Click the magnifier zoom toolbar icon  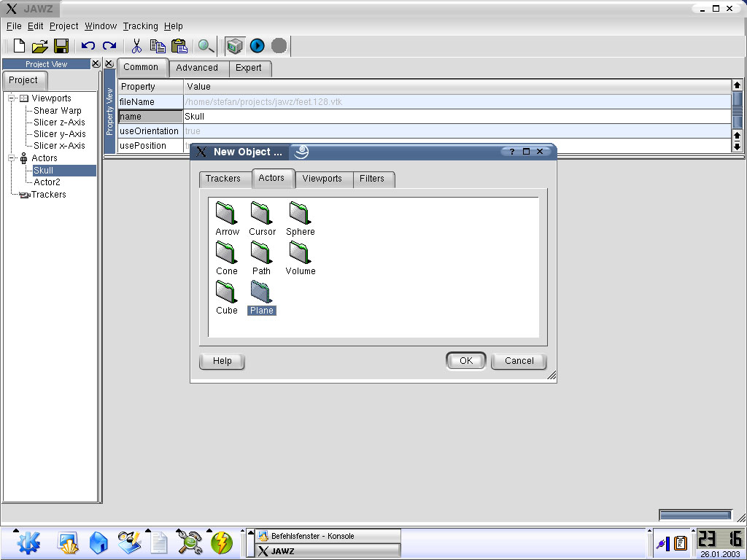coord(206,46)
